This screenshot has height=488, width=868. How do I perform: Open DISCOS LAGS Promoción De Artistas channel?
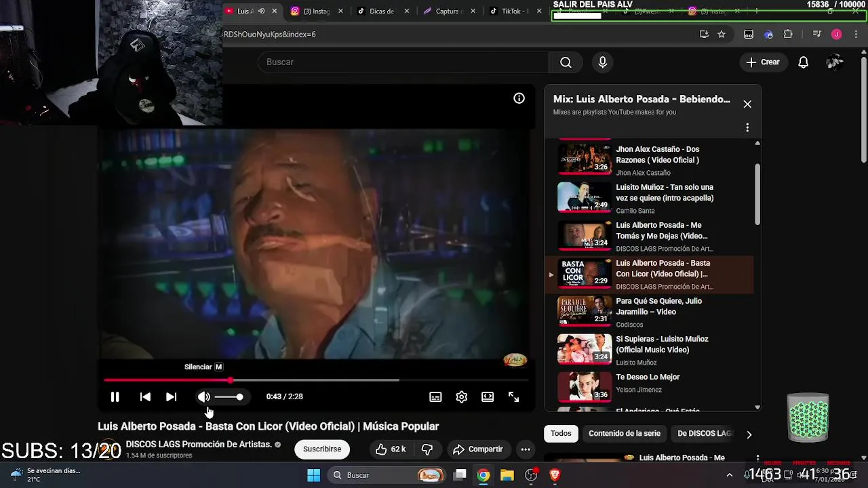point(199,445)
